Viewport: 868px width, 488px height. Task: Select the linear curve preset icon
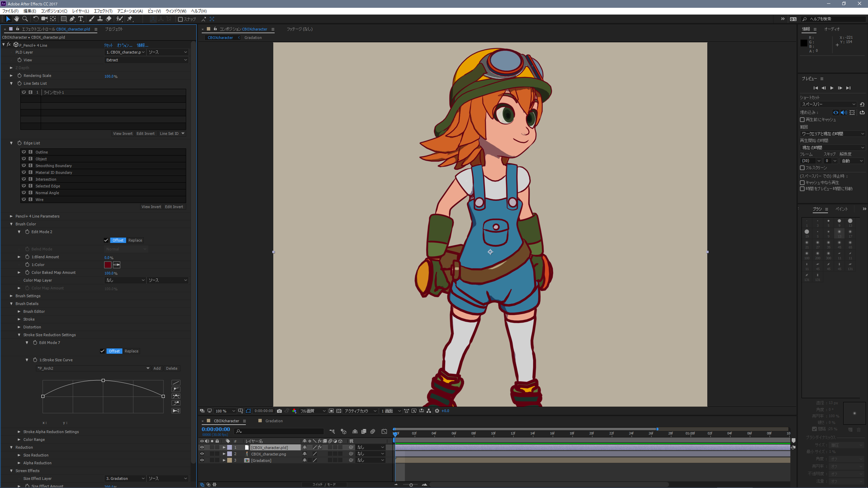point(176,383)
